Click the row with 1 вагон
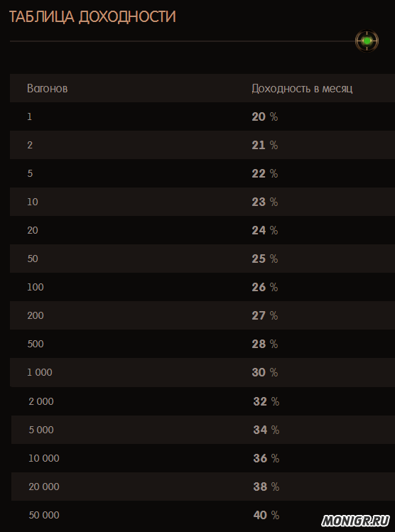Viewport: 395px width, 532px height. click(x=202, y=116)
